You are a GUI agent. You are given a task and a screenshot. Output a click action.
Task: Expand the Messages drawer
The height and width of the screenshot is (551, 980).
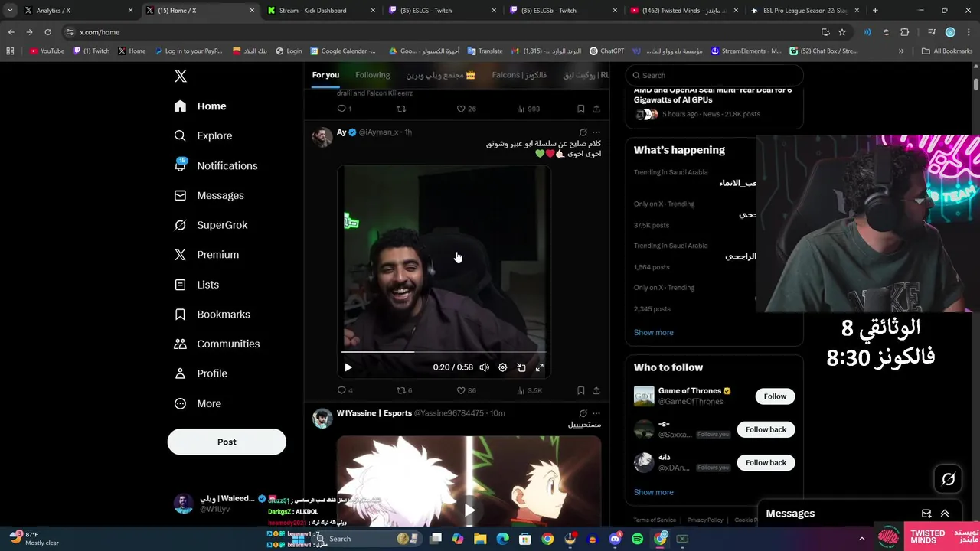(x=945, y=514)
